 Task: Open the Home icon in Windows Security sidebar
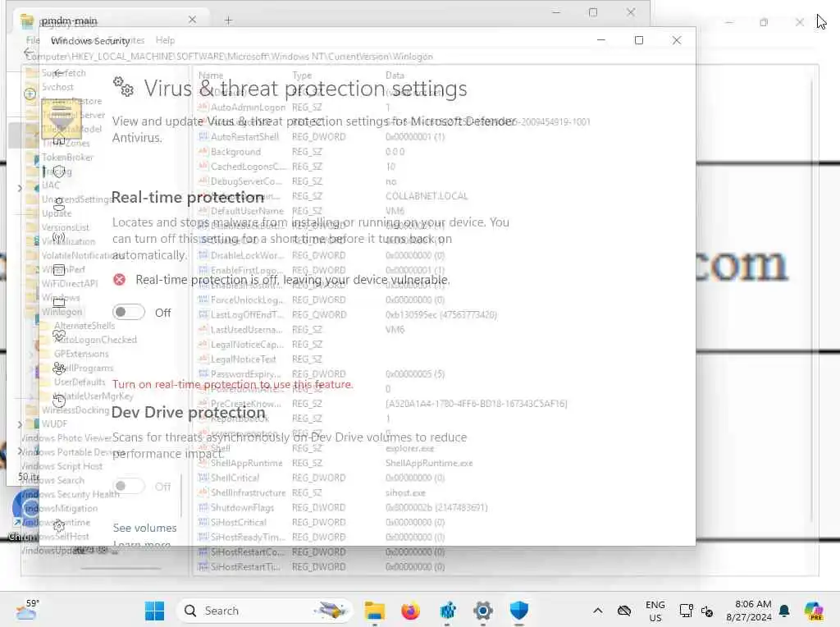click(59, 140)
